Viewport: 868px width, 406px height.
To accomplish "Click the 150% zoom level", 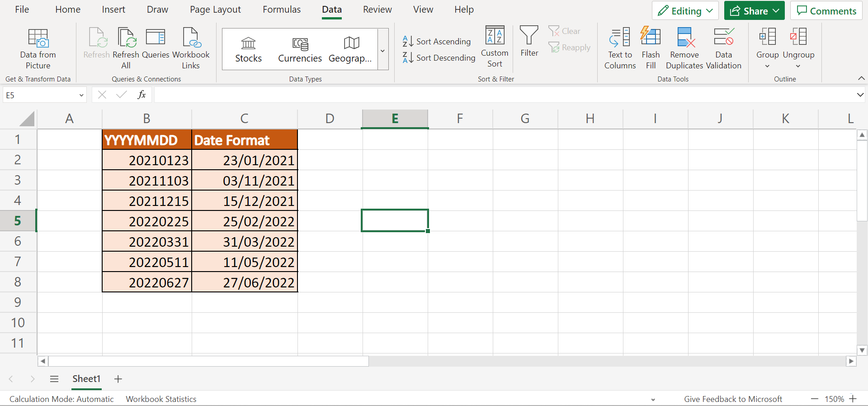I will tap(834, 399).
